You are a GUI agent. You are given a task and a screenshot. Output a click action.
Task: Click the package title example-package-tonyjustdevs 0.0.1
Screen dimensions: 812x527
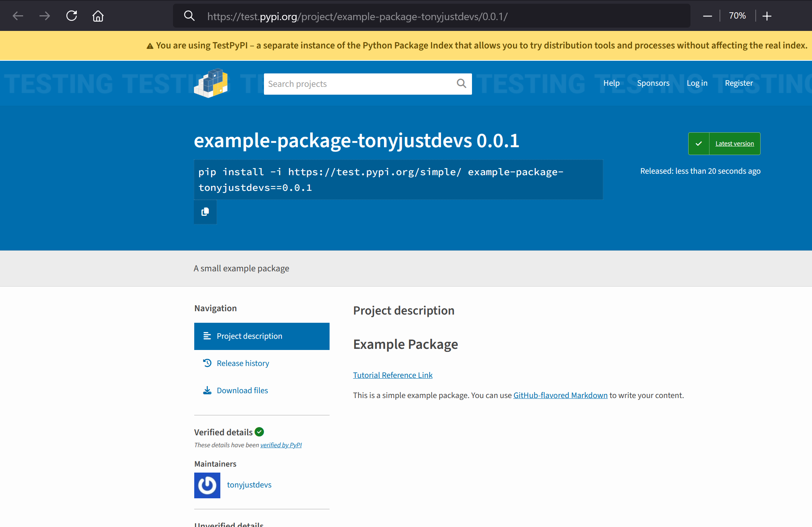click(356, 141)
